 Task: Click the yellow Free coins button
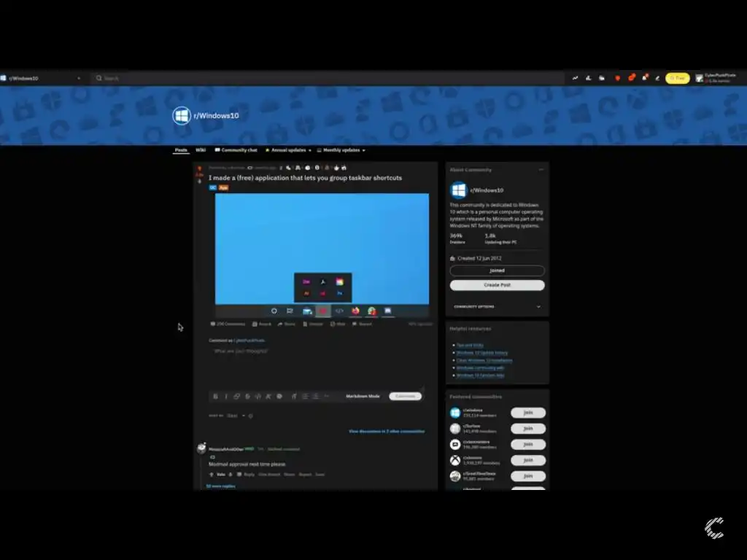point(677,78)
